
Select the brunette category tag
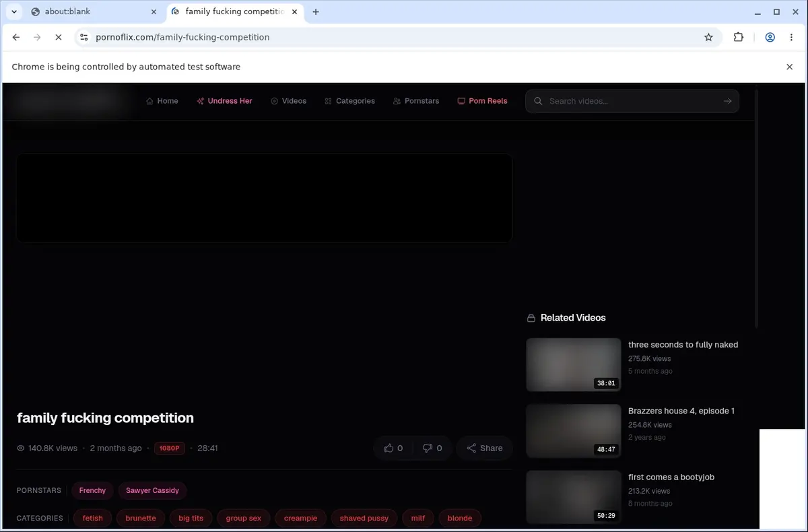click(141, 518)
